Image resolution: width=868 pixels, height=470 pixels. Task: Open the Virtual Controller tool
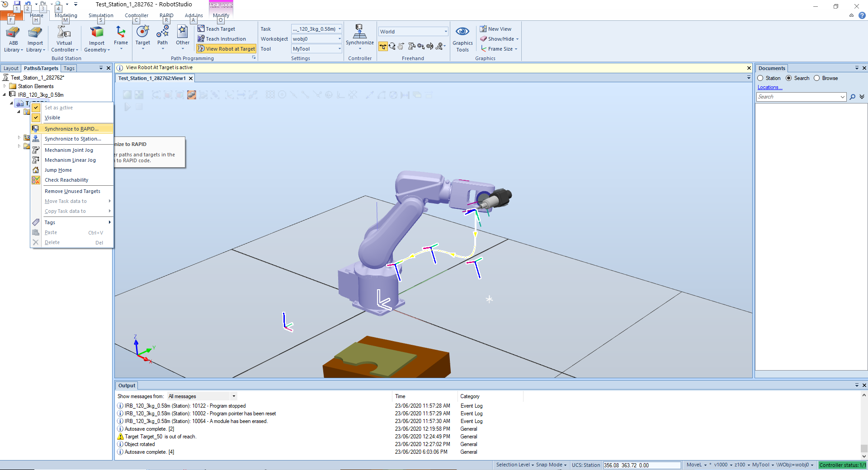point(64,34)
